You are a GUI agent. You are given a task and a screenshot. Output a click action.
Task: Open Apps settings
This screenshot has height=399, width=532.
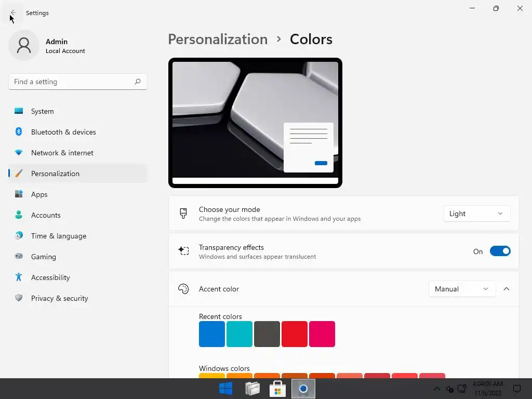tap(78, 194)
